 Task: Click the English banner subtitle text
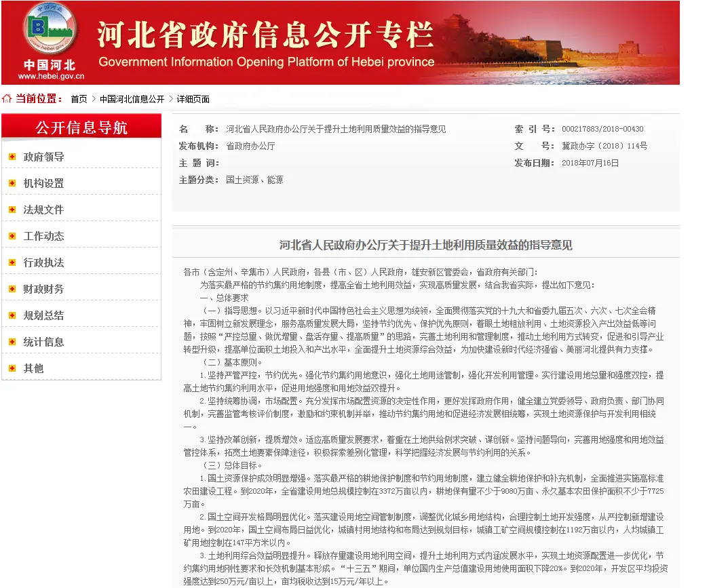pyautogui.click(x=267, y=62)
